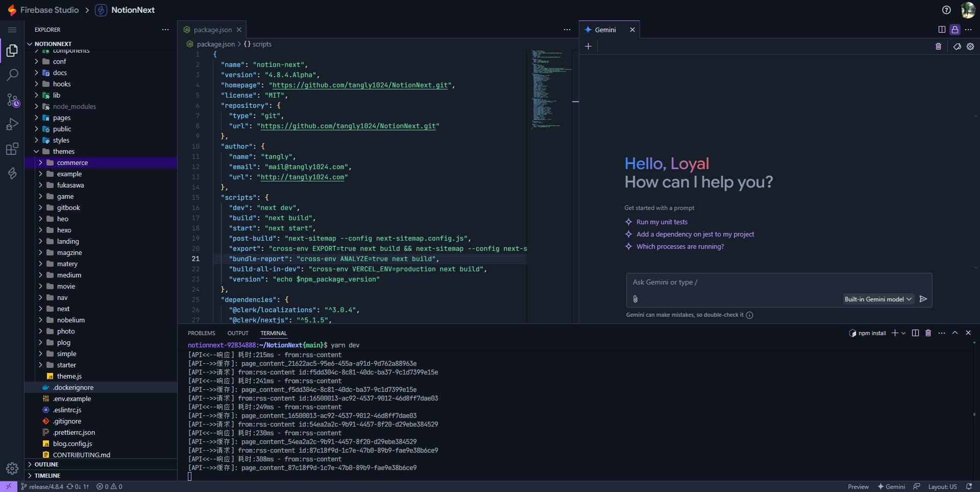Select the package.json editor tab
The width and height of the screenshot is (980, 492).
(x=212, y=30)
